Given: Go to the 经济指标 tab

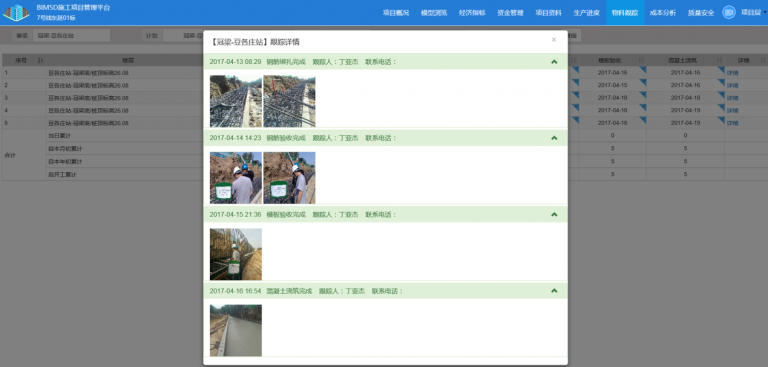Looking at the screenshot, I should 472,13.
